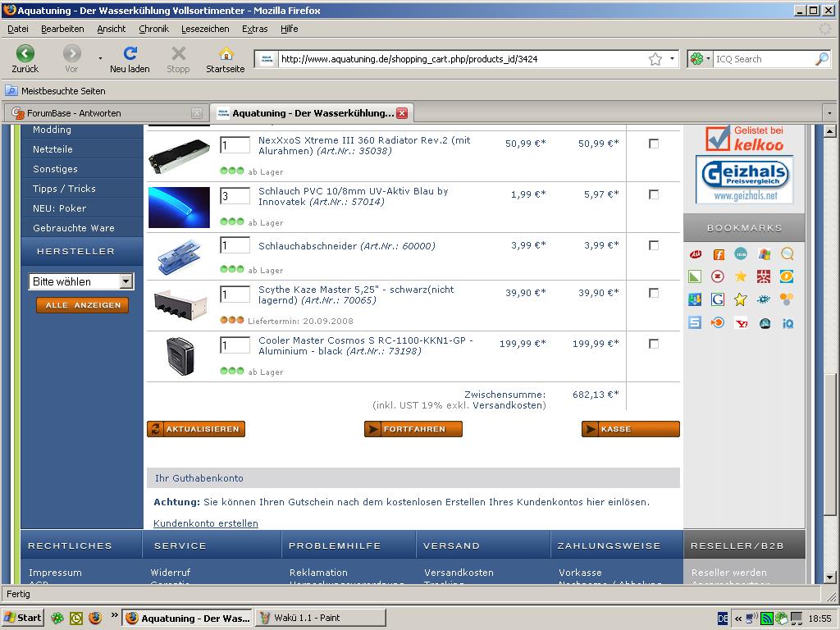The width and height of the screenshot is (840, 630).
Task: Switch to Wakü 1.1 - Paint taskbar window
Action: coord(321,618)
